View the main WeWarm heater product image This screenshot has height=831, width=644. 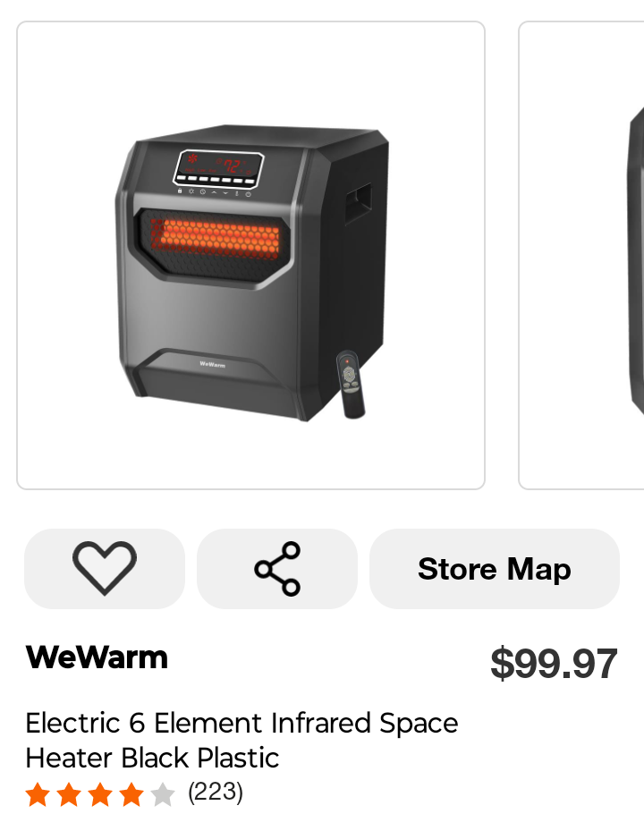pyautogui.click(x=250, y=256)
